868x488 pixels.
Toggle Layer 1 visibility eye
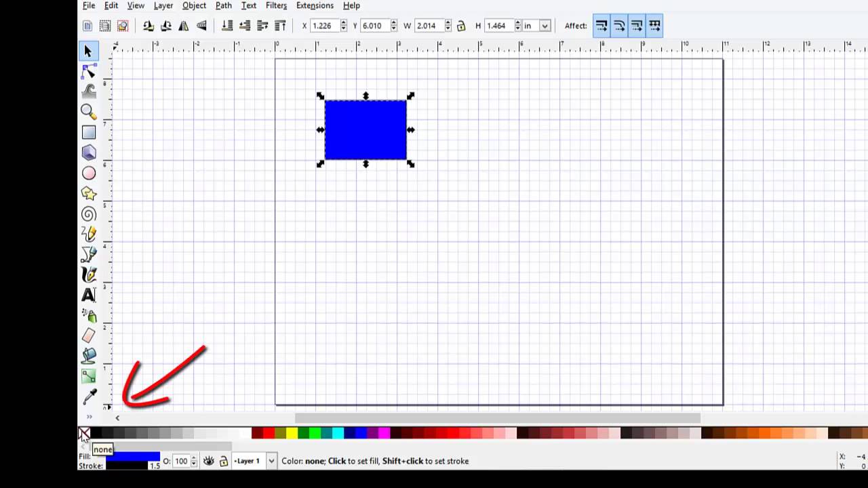(209, 461)
